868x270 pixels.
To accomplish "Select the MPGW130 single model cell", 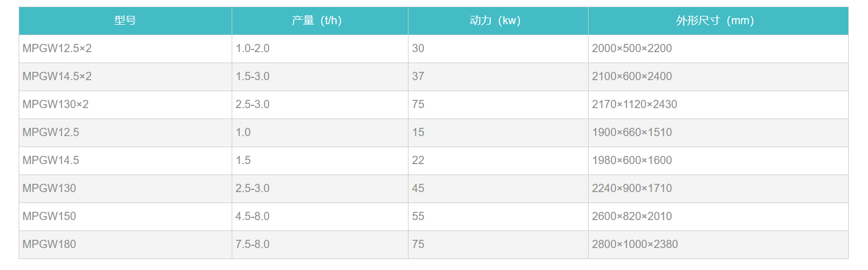I will point(49,188).
